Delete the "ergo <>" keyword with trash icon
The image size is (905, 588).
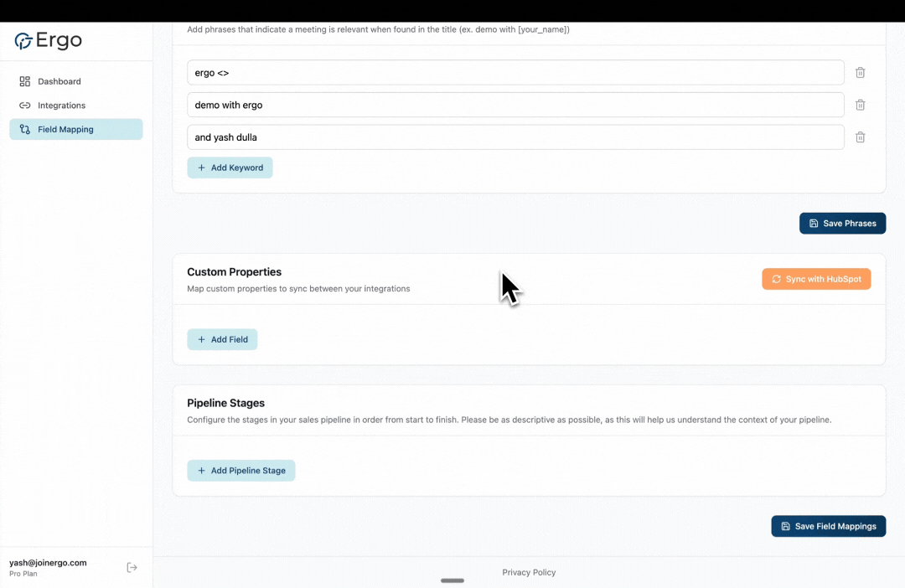[x=860, y=73]
